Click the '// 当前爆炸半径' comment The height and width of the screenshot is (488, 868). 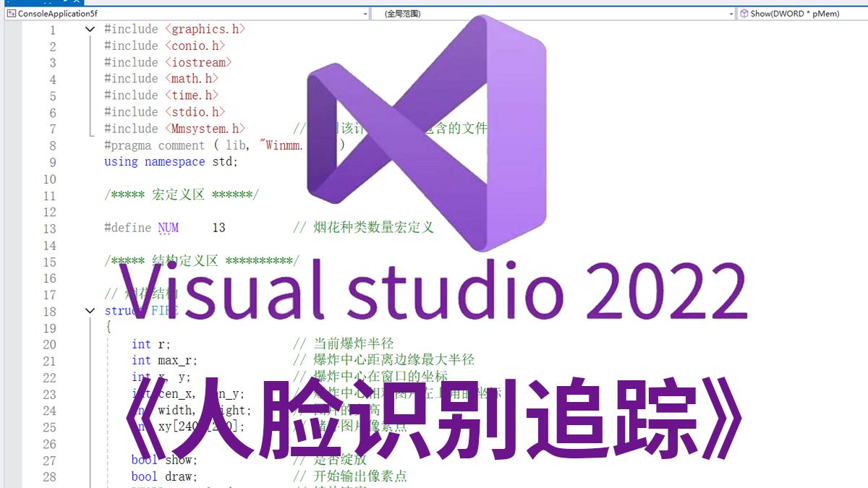(x=344, y=344)
